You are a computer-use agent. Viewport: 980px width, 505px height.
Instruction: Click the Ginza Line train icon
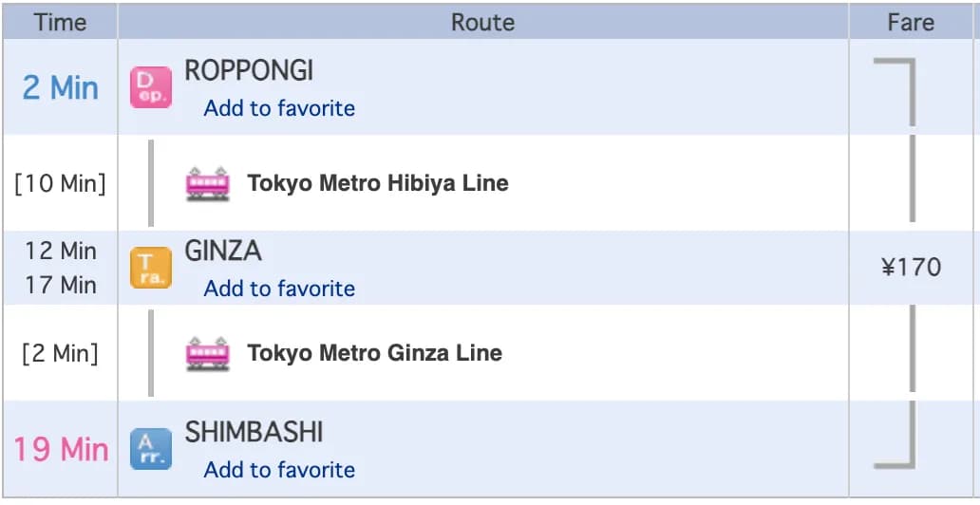click(x=208, y=354)
